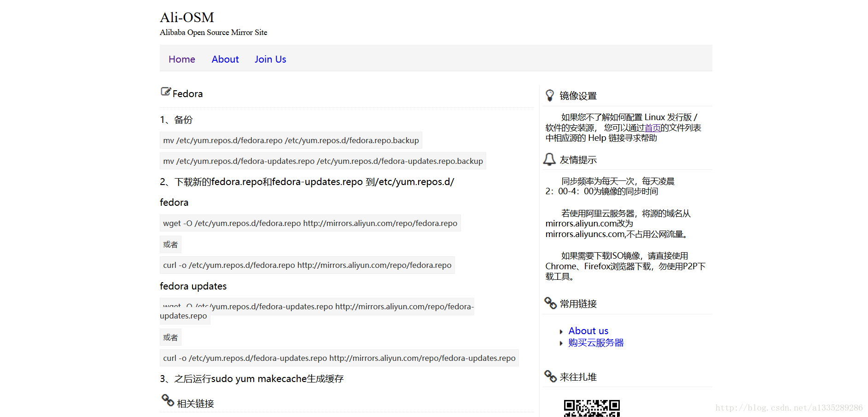The height and width of the screenshot is (417, 868).
Task: Click the bell icon next to 友情提示
Action: [x=549, y=159]
